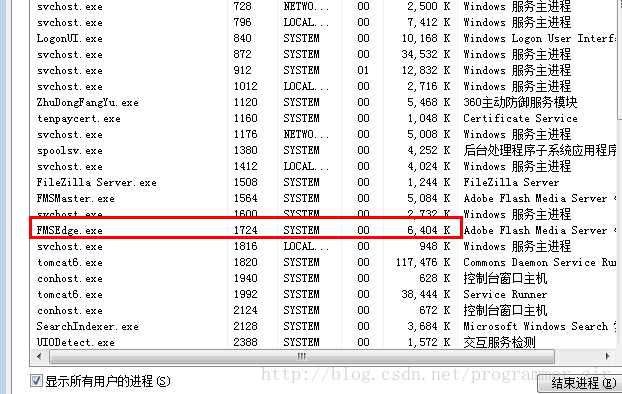Click the Certificate Service description

pos(520,118)
